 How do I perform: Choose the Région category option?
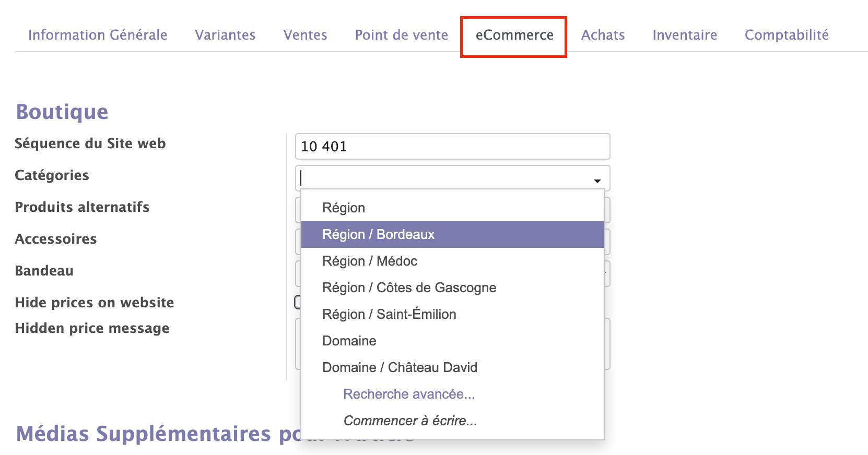tap(344, 208)
